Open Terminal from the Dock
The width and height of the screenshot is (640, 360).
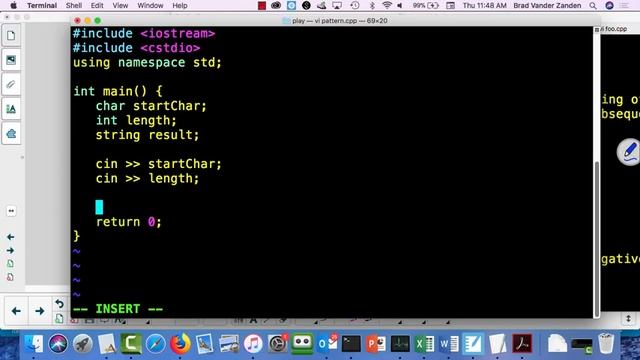click(x=351, y=344)
